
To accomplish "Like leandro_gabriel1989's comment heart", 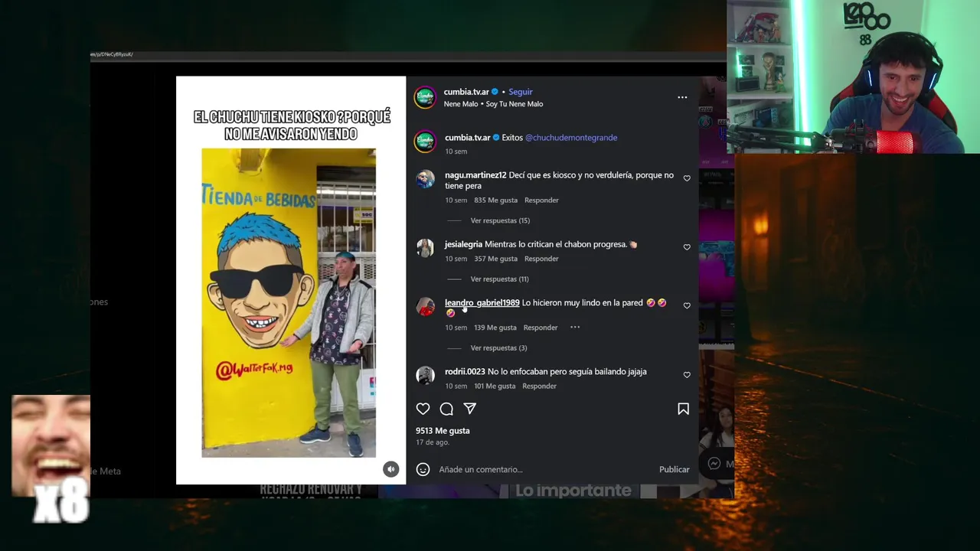I will click(687, 305).
